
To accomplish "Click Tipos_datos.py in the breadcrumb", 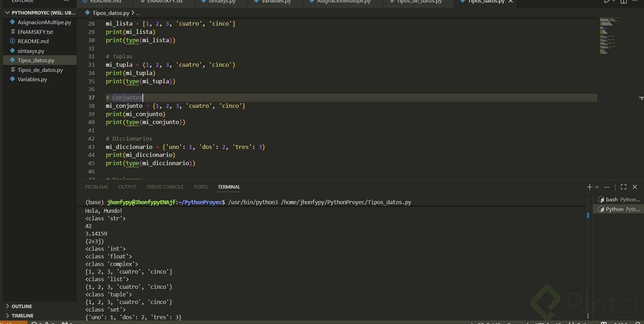I will [x=111, y=13].
